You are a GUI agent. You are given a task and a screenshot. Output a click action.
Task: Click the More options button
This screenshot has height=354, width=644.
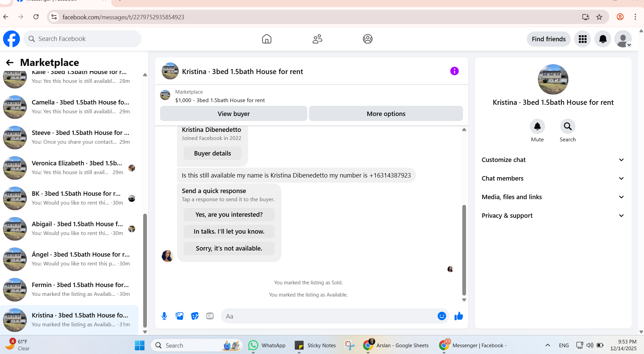386,114
